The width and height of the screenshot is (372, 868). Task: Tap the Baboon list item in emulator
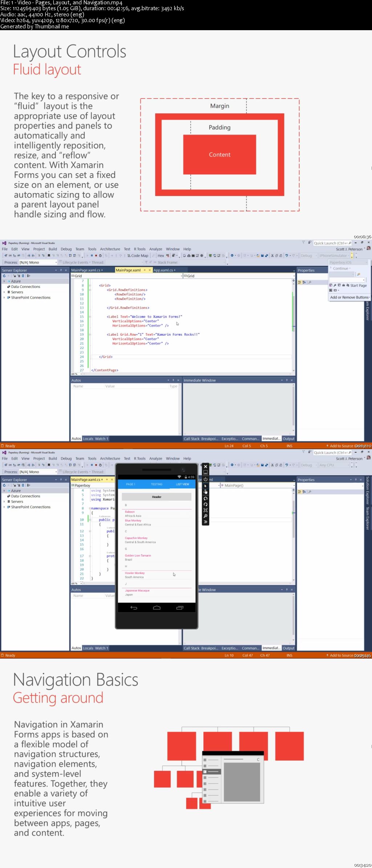[157, 513]
